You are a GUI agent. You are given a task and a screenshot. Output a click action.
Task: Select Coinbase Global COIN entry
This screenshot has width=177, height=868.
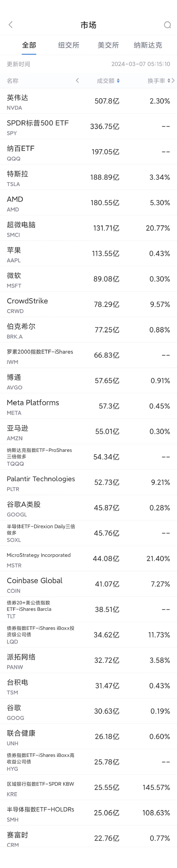click(88, 584)
